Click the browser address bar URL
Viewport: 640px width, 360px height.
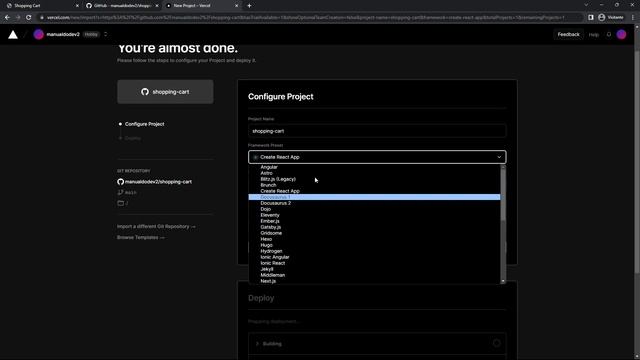pyautogui.click(x=305, y=18)
